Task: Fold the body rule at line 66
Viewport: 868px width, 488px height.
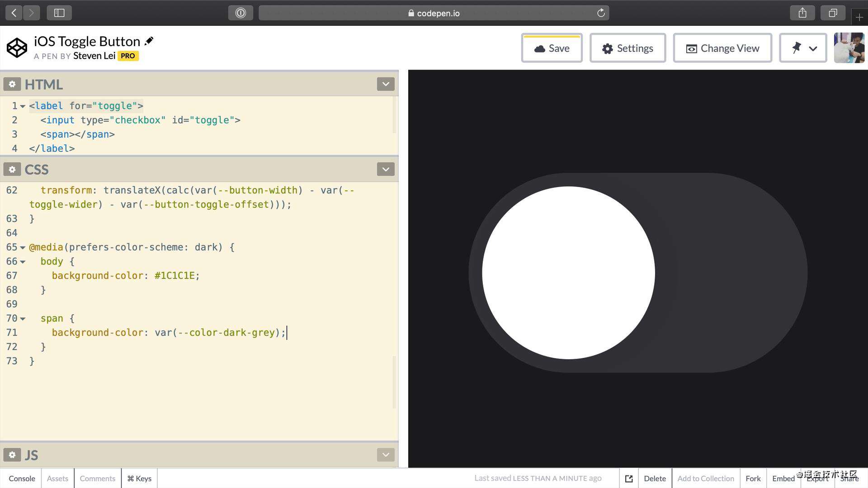Action: click(x=23, y=262)
